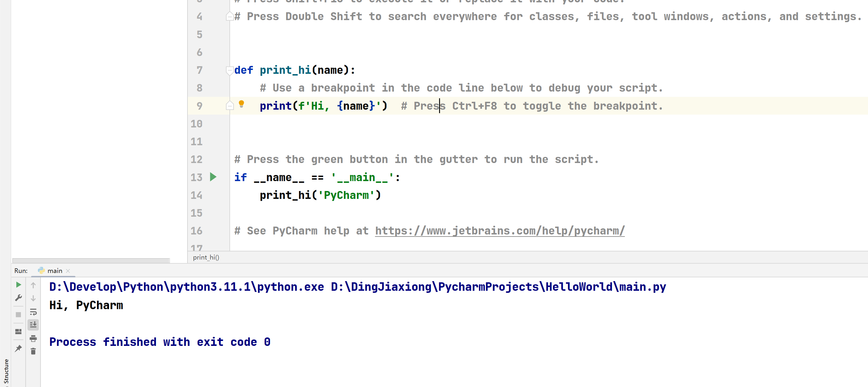The image size is (868, 387).
Task: Open the jetbrains.com help link
Action: [500, 231]
